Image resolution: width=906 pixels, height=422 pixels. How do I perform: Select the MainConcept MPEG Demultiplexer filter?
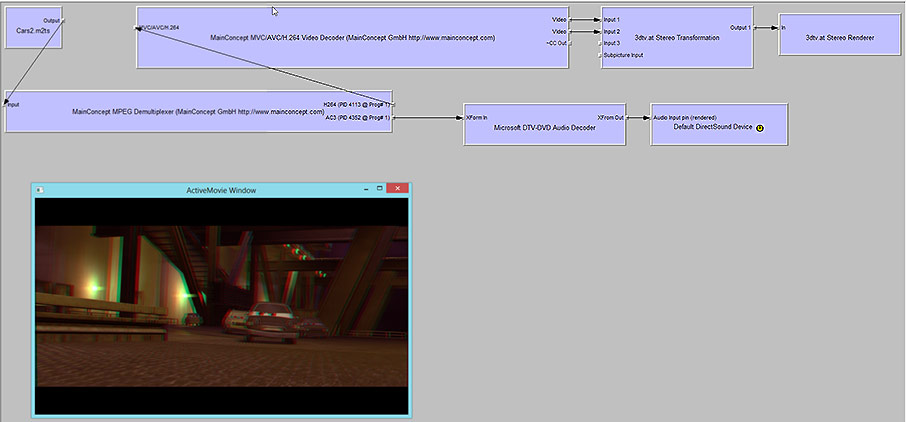[x=198, y=112]
